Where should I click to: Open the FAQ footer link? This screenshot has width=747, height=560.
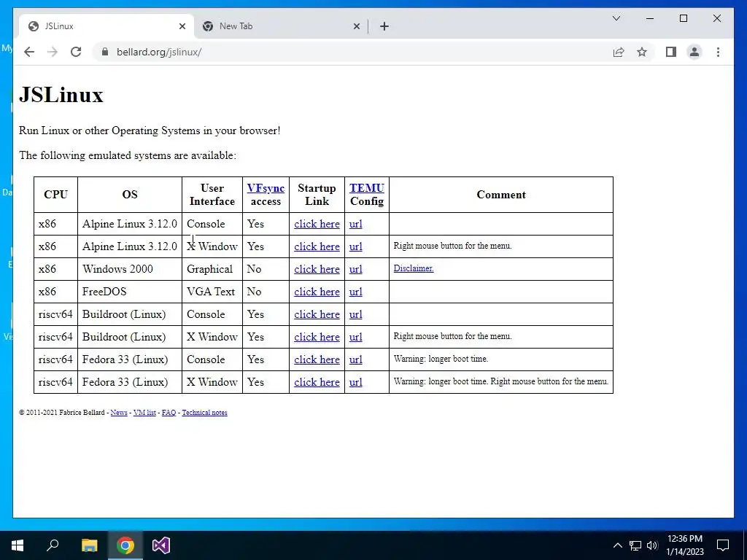coord(169,413)
